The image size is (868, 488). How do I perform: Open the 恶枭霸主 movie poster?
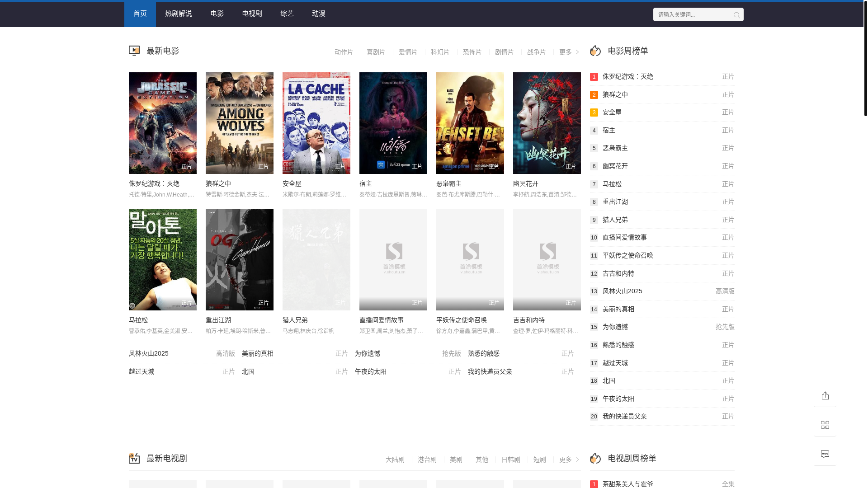470,123
